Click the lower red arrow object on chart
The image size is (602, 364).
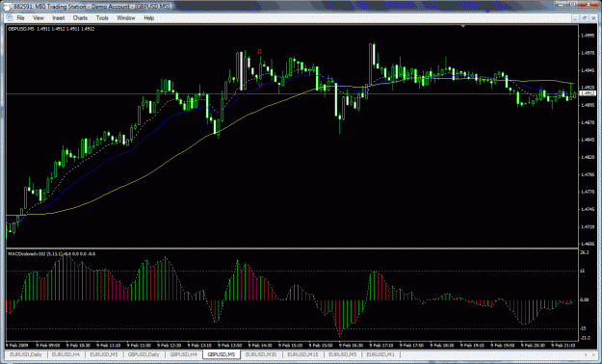[x=260, y=85]
